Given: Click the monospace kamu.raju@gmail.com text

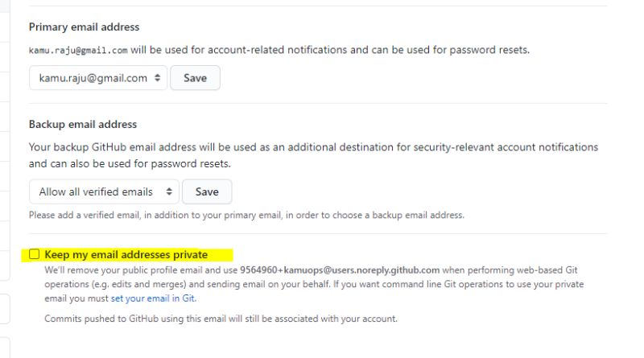Looking at the screenshot, I should pos(78,51).
